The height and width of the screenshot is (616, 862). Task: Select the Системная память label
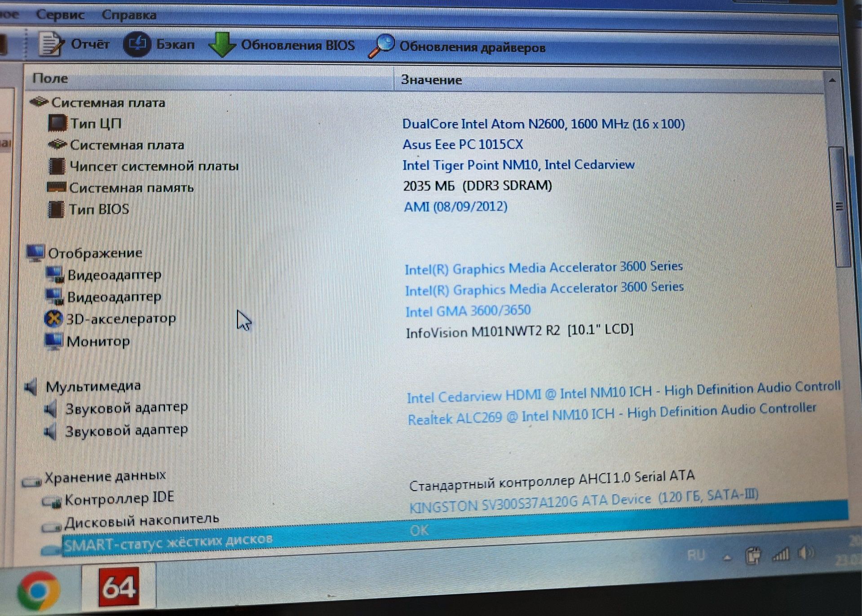coord(131,187)
